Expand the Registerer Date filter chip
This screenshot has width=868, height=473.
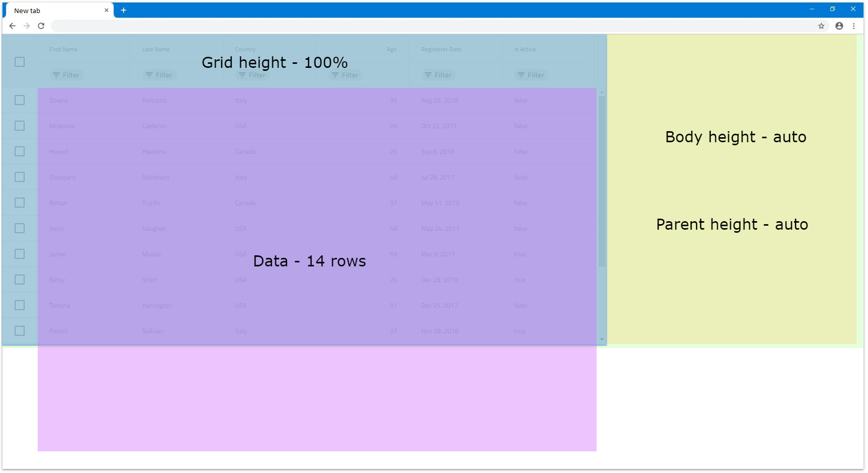[x=438, y=75]
